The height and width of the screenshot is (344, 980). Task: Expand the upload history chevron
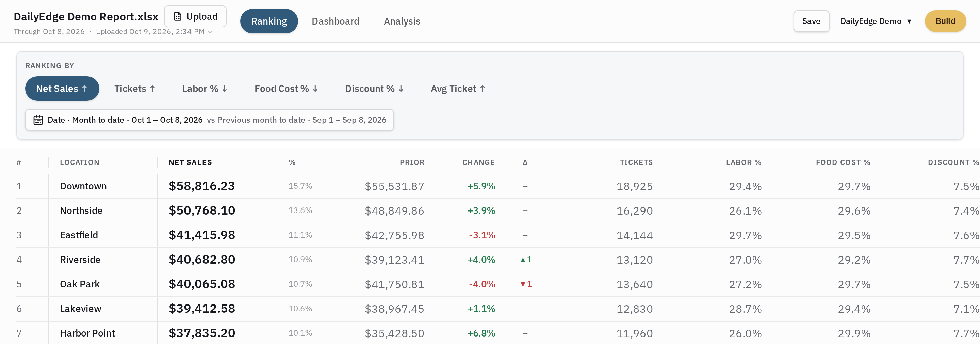point(210,32)
